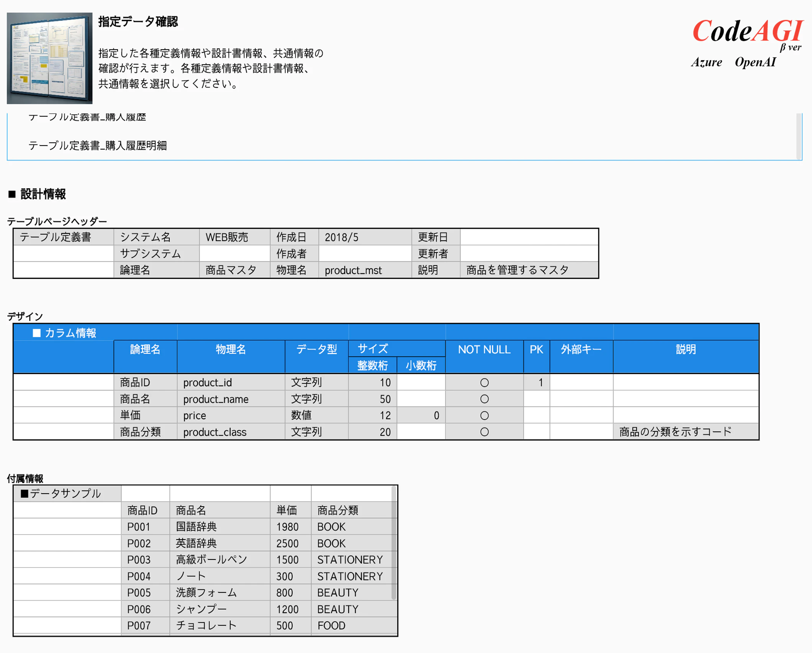Click the 小数桁 sub-header
Image resolution: width=812 pixels, height=653 pixels.
pos(421,365)
